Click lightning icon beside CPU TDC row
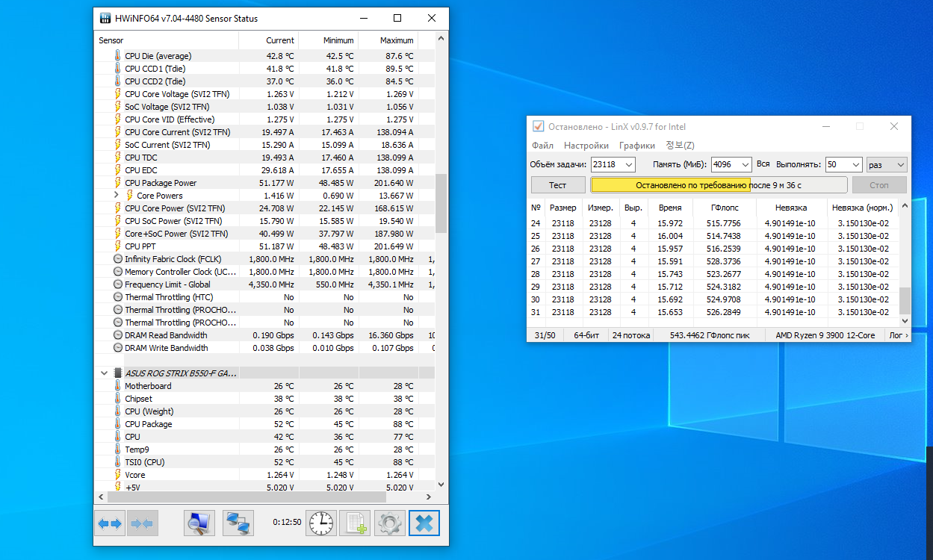Viewport: 933px width, 560px height. [x=117, y=158]
